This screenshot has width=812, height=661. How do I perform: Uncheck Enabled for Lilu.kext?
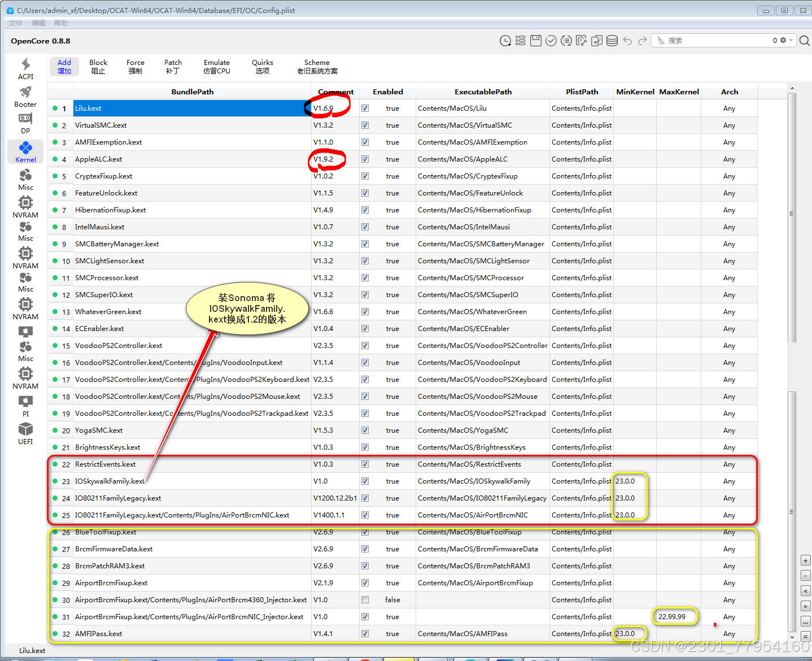365,108
